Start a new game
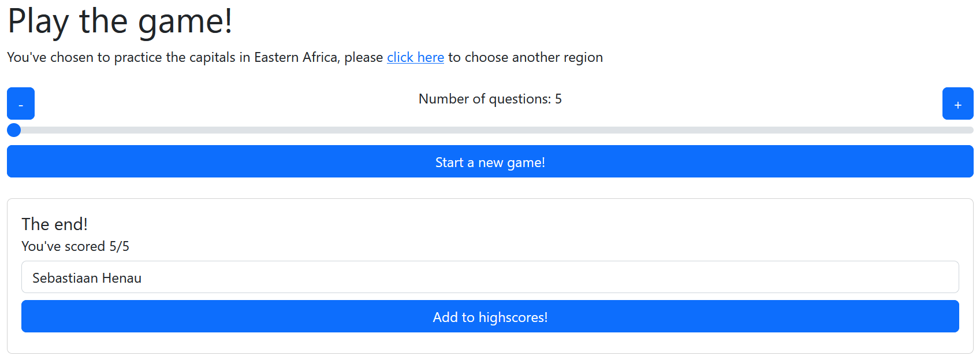 coord(490,161)
